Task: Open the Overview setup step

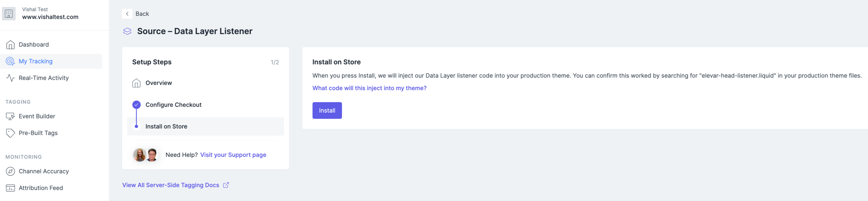Action: (x=158, y=83)
